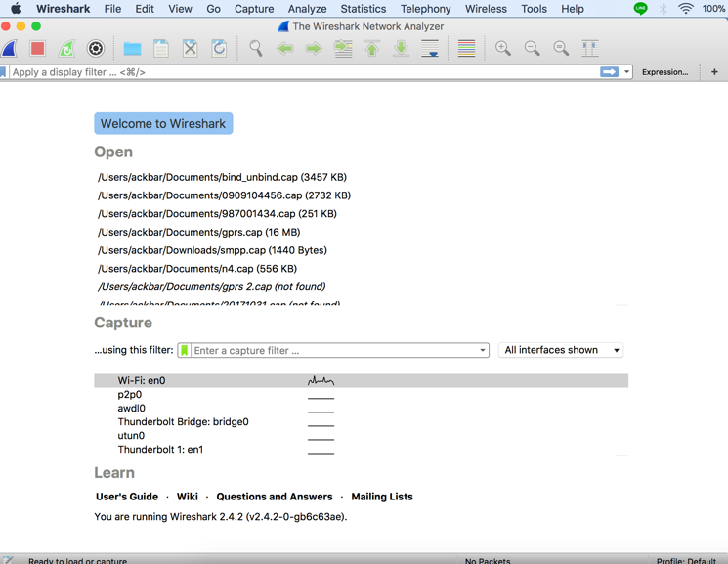Click the Expression... button
The width and height of the screenshot is (728, 564).
pyautogui.click(x=664, y=72)
